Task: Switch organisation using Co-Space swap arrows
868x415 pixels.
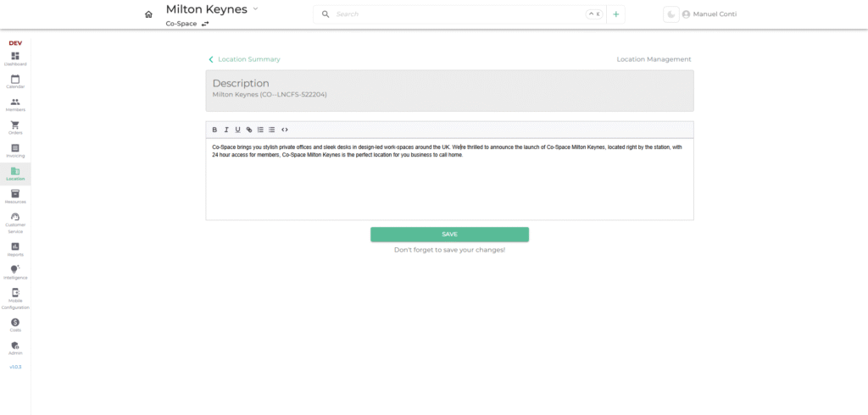Action: tap(205, 24)
